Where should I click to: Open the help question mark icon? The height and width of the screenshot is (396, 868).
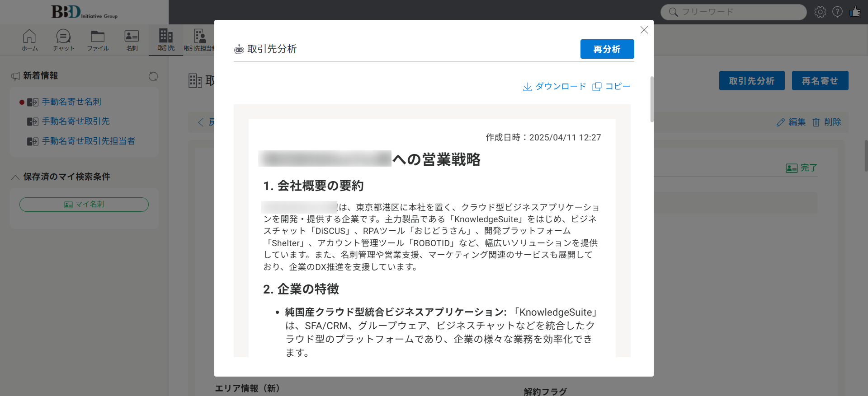[x=837, y=12]
